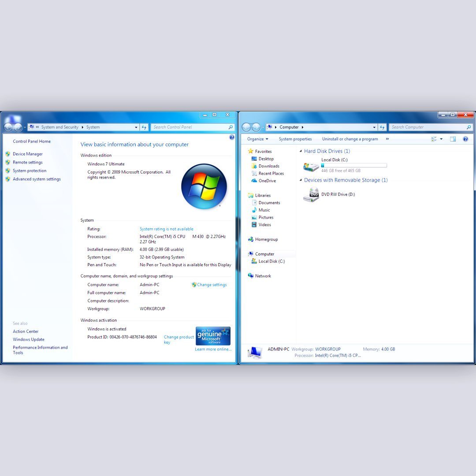Image resolution: width=476 pixels, height=476 pixels.
Task: Click Learn more online link
Action: 213,350
